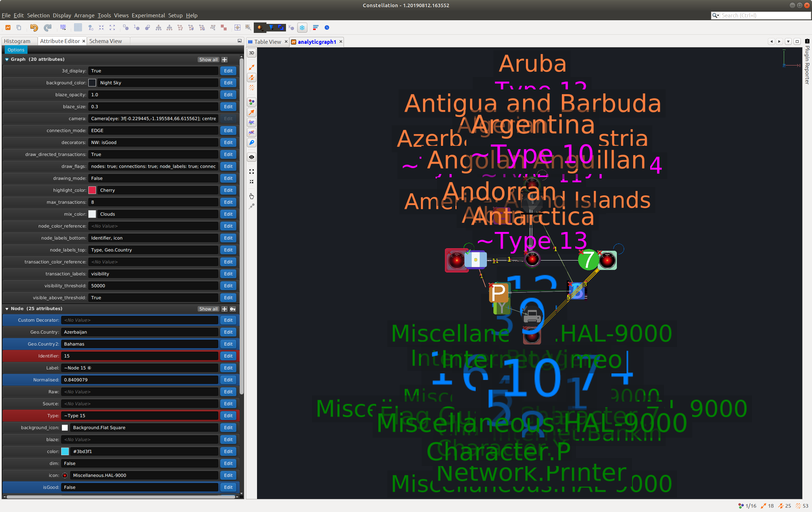Click Edit for background_color attribute

pos(228,83)
